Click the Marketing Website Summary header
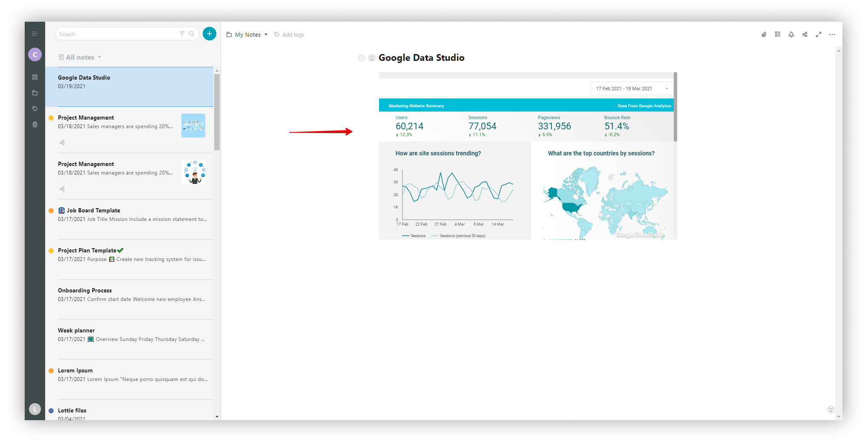 [x=416, y=106]
